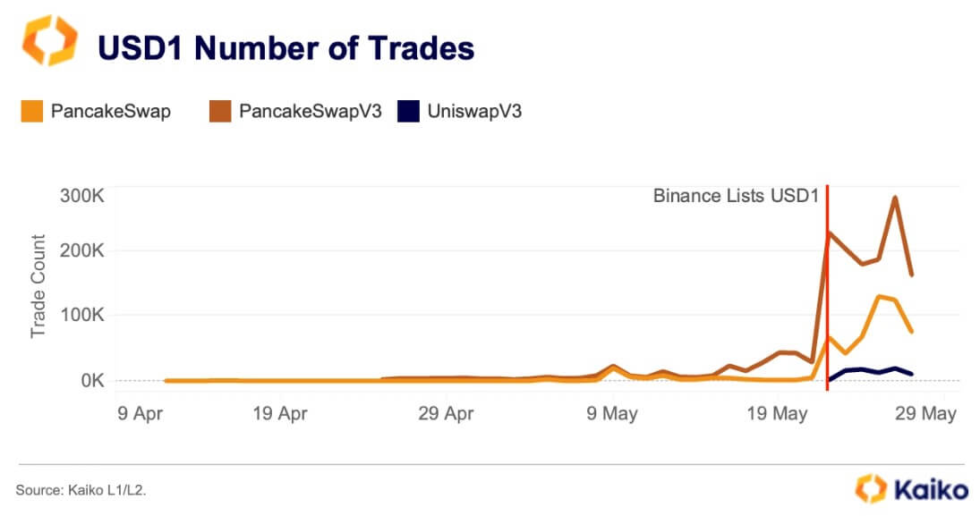Click the Binance Lists USD1 annotation
Image resolution: width=980 pixels, height=516 pixels.
coord(736,196)
